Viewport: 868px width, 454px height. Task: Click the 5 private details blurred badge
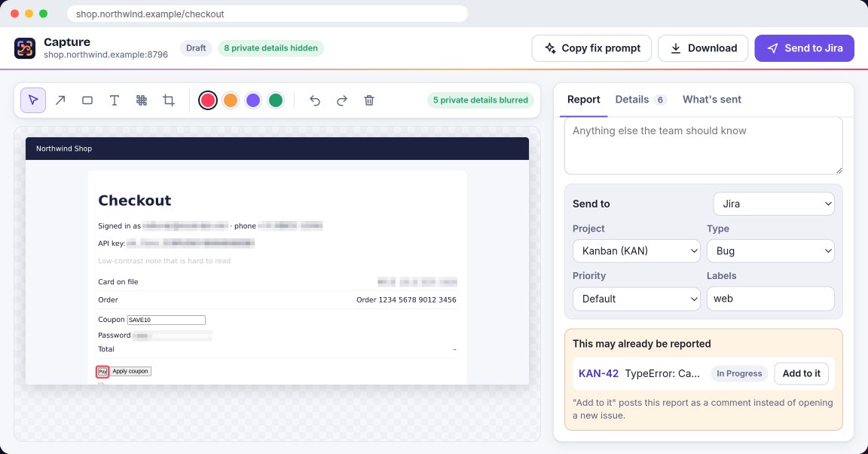[481, 100]
